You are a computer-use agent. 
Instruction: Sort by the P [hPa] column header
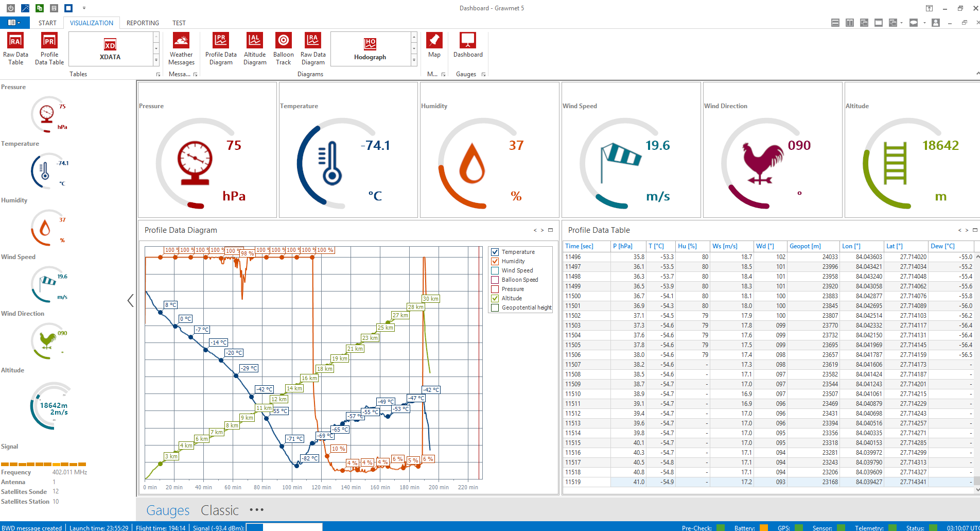tap(623, 246)
